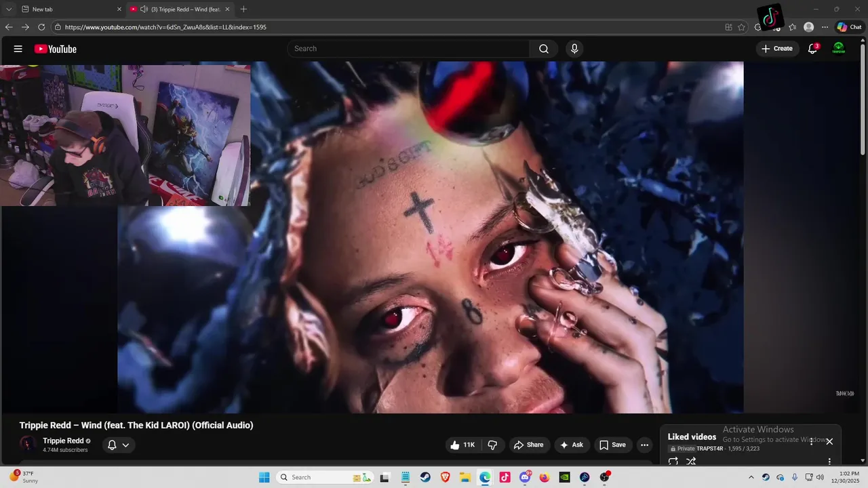
Task: Open Edge settings and more menu
Action: (x=825, y=27)
